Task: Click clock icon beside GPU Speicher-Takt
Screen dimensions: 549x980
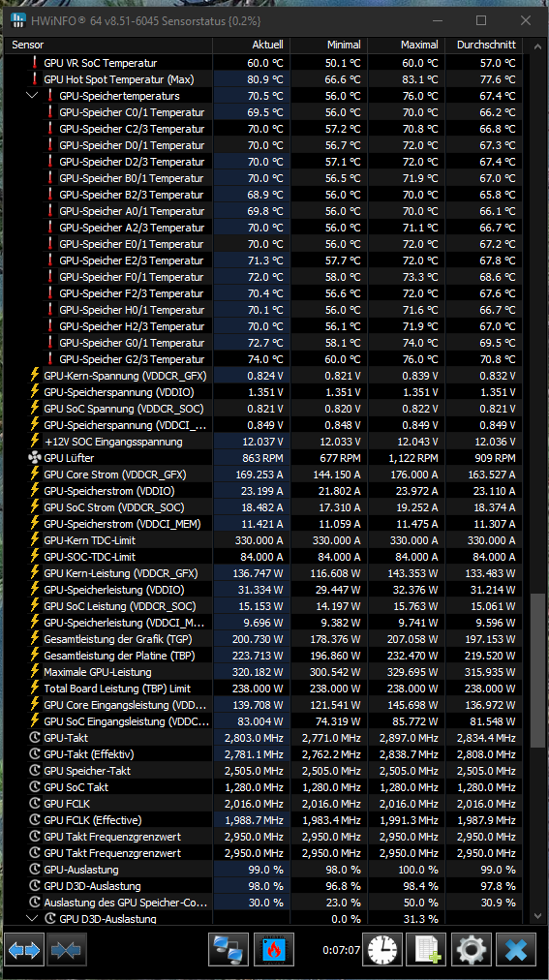Action: tap(35, 771)
